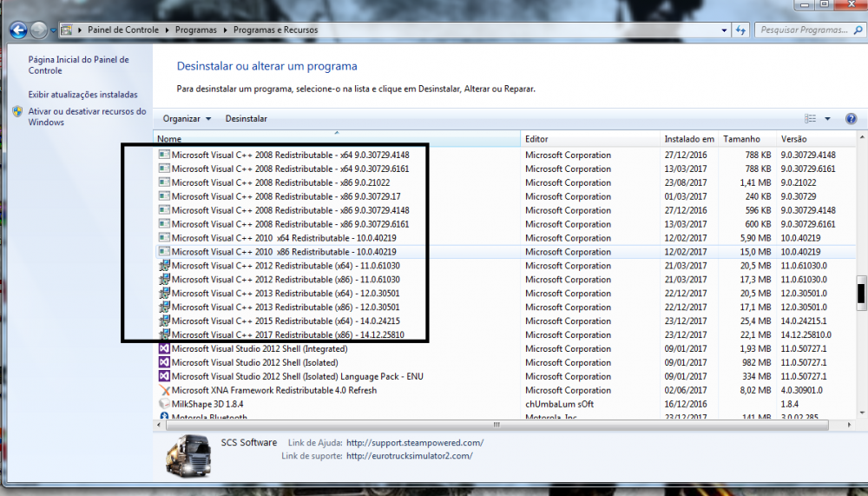The width and height of the screenshot is (868, 496).
Task: Open the Organizar menu
Action: coord(187,119)
